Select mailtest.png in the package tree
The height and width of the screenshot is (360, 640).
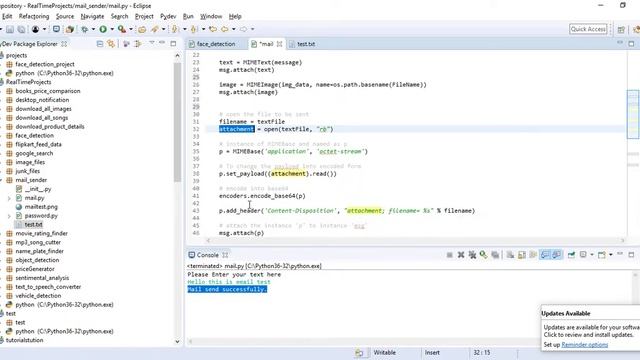pyautogui.click(x=41, y=207)
